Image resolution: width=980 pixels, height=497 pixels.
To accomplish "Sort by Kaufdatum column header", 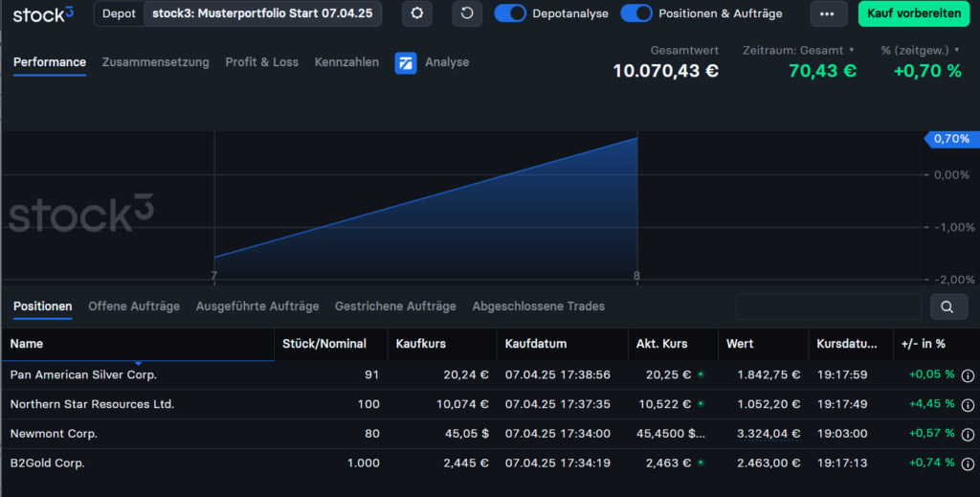I will [x=563, y=344].
